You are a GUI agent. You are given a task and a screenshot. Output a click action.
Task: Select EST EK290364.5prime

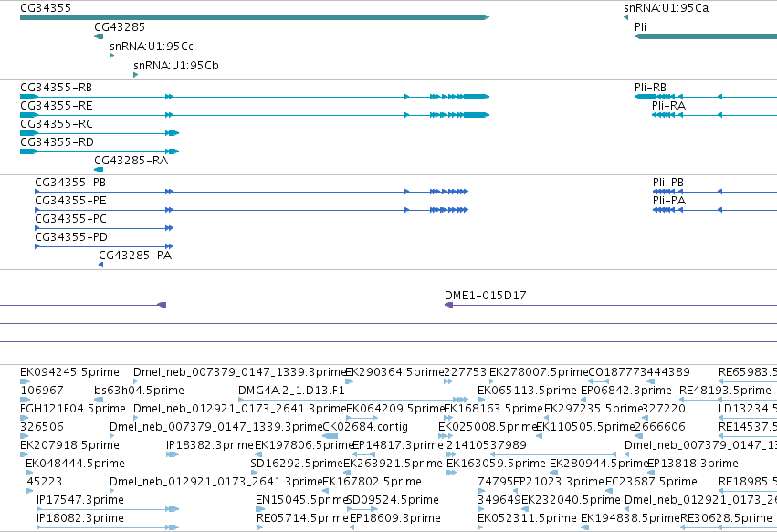tap(394, 372)
